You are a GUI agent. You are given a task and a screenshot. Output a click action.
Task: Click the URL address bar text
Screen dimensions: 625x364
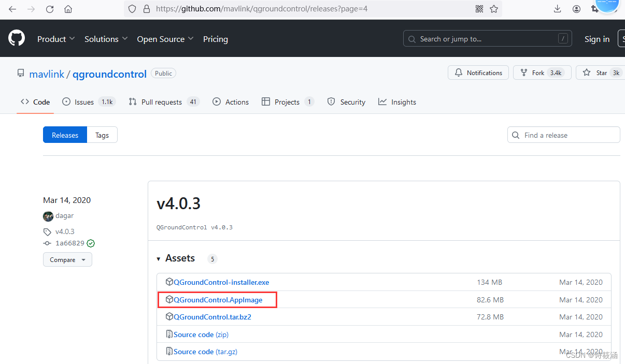262,9
